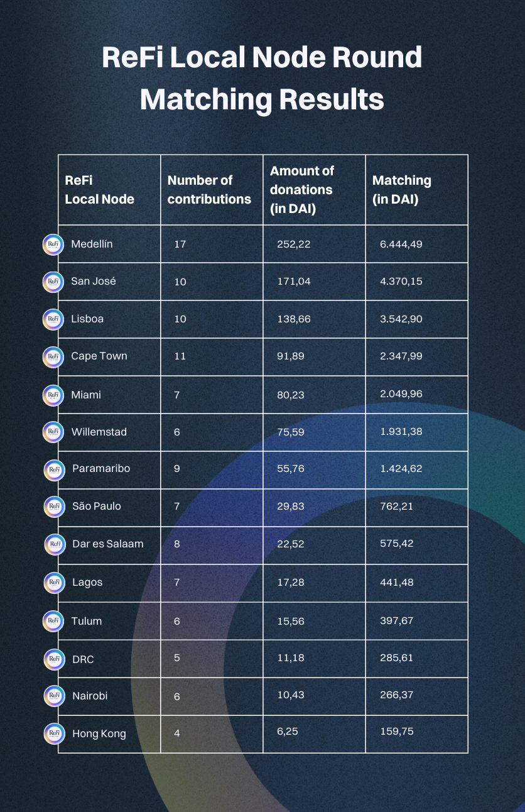
Task: Select the ReFi icon beside Cape Town
Action: point(53,357)
